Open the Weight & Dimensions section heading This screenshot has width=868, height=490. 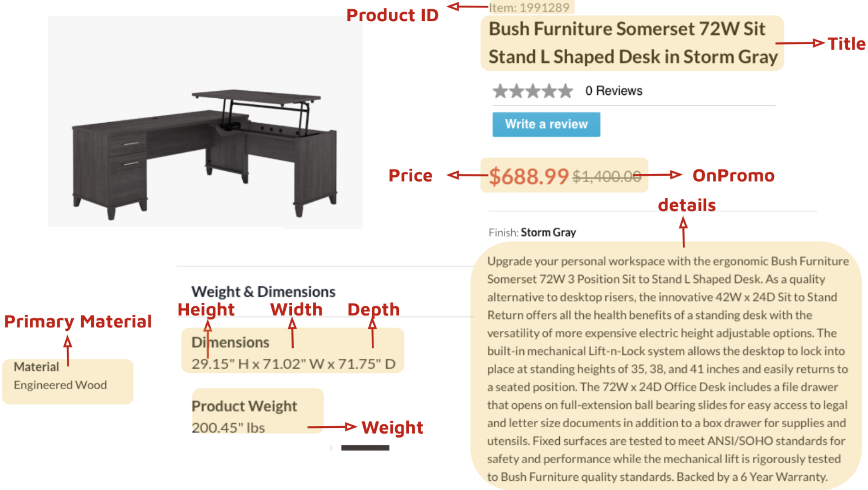(263, 292)
